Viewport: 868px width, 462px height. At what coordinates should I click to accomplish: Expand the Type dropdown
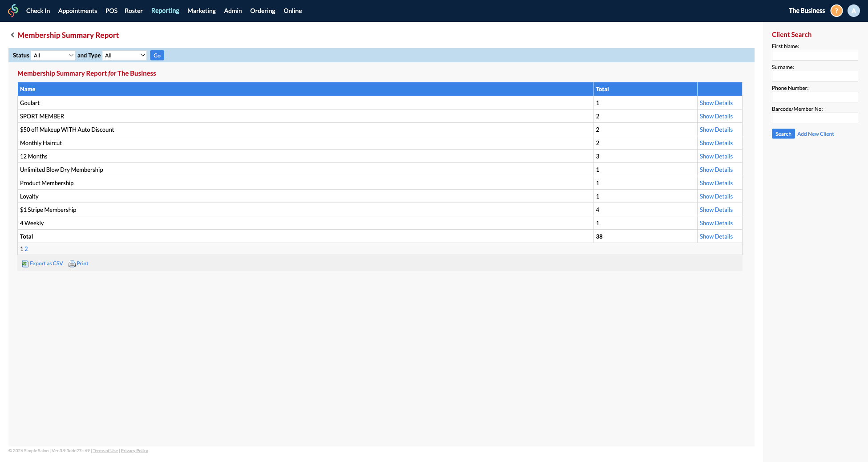coord(125,56)
